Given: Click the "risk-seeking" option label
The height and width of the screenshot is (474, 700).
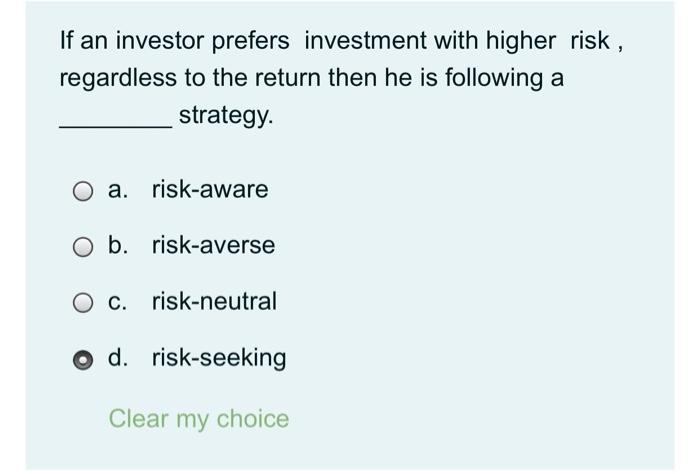Looking at the screenshot, I should coord(218,358).
